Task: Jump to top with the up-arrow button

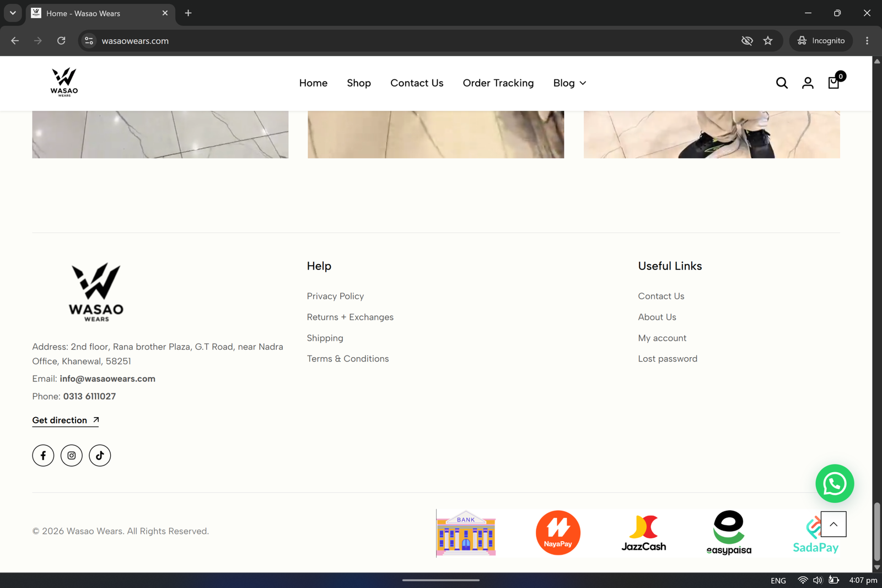Action: pos(833,524)
